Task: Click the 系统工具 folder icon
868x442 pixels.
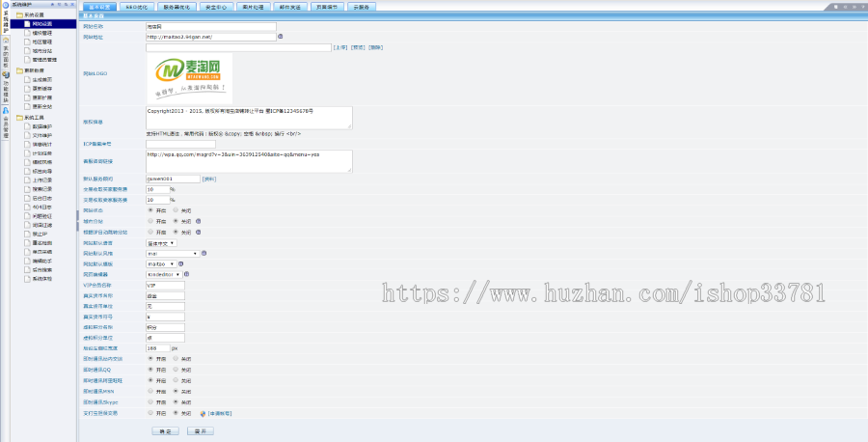Action: pos(19,118)
